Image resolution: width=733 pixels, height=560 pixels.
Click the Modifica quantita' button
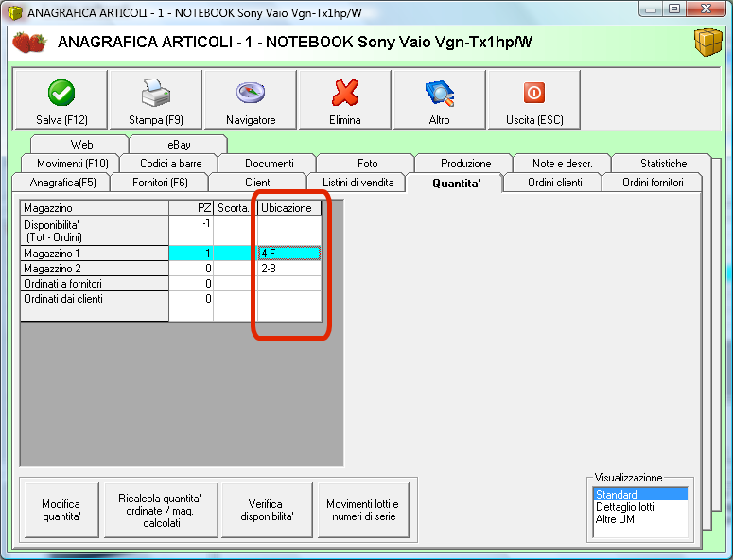coord(61,510)
